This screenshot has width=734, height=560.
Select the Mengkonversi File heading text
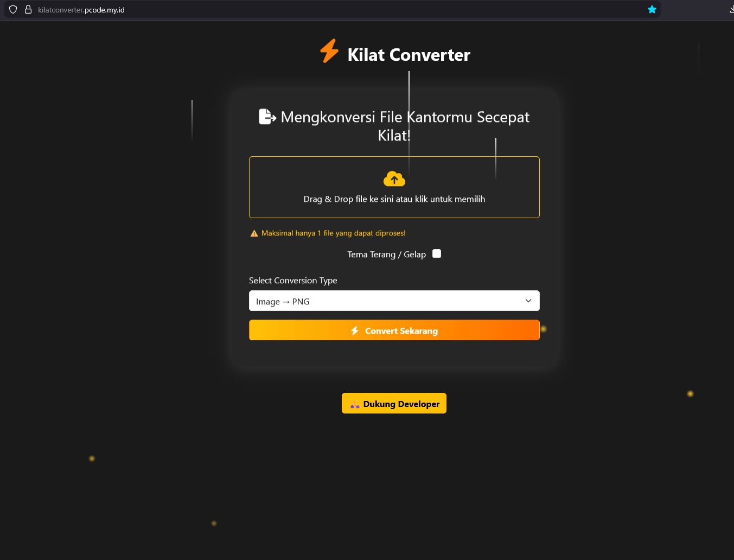coord(394,125)
